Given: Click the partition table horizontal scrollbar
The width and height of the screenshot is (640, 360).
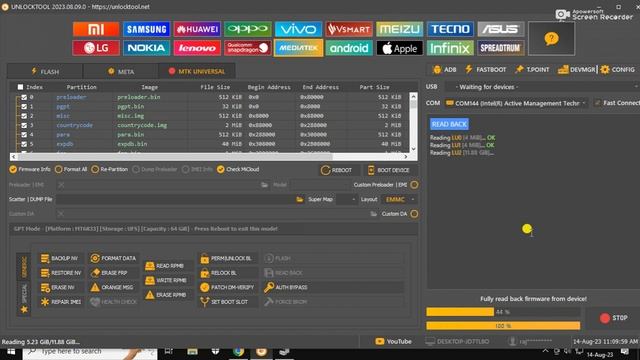Looking at the screenshot, I should click(x=209, y=157).
